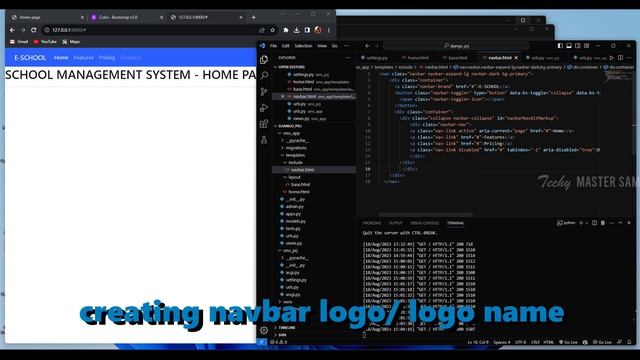Open errors and warnings count in status bar

(279, 342)
